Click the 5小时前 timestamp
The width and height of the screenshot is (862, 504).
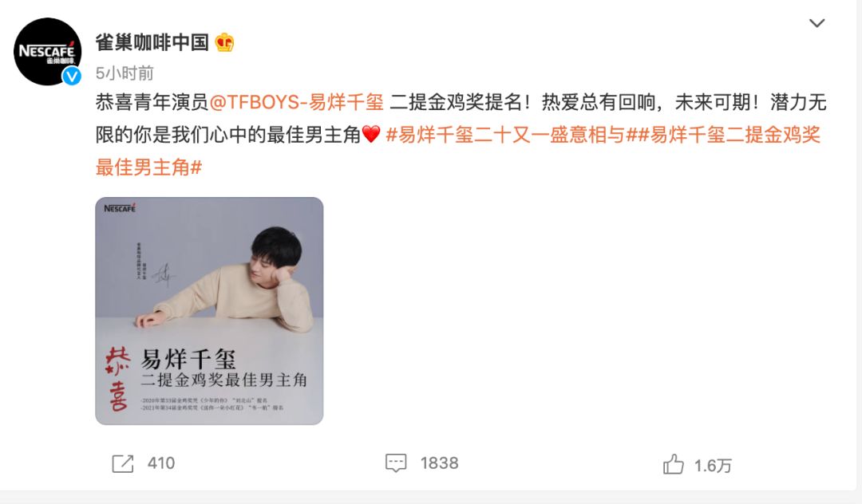125,73
